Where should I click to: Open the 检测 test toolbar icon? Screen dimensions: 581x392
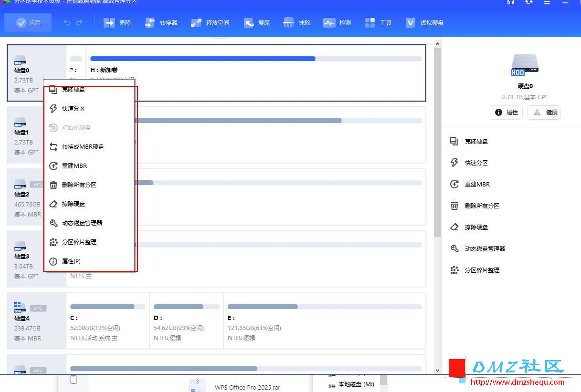coord(338,22)
